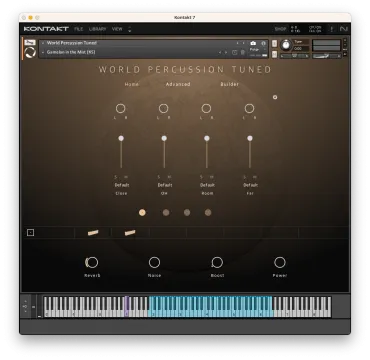
Task: Mute the Close mic channel
Action: pos(126,177)
